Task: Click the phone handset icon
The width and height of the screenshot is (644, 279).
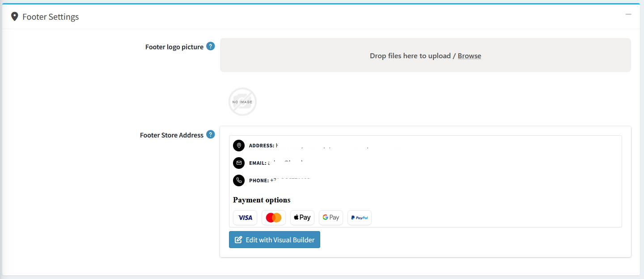Action: tap(239, 180)
